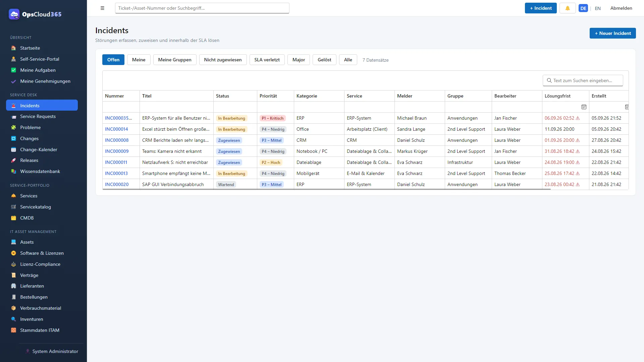Click the Incidents siren icon
Image resolution: width=644 pixels, height=362 pixels.
[13, 106]
